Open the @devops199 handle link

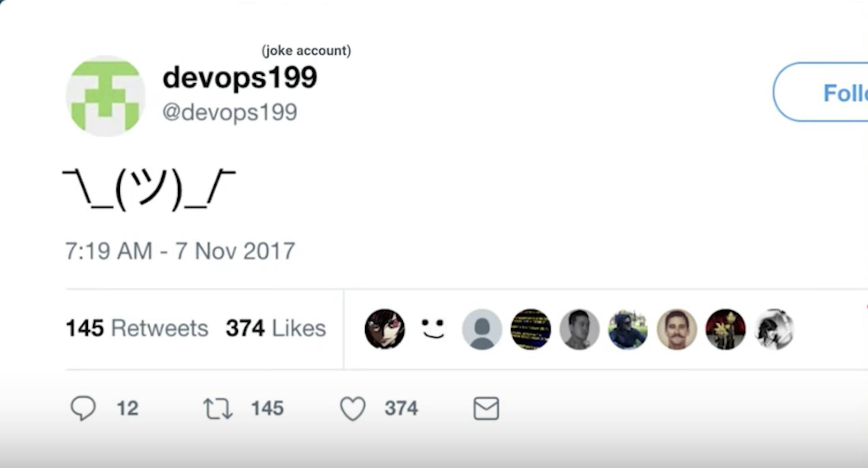pos(230,112)
